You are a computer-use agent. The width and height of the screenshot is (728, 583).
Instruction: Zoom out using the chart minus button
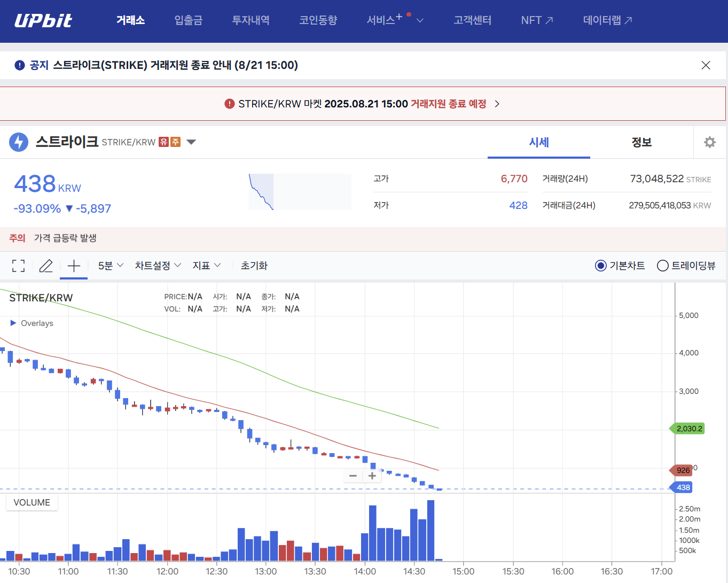tap(353, 476)
